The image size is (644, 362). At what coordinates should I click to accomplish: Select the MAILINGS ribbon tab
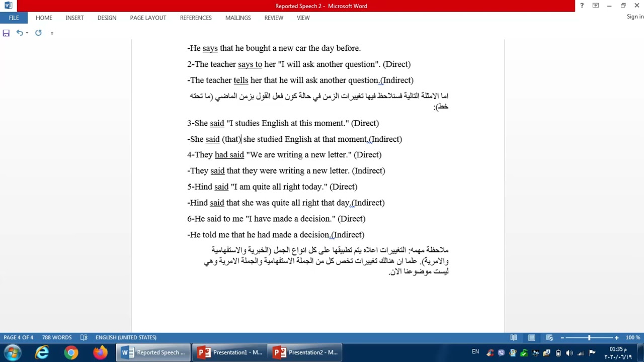pyautogui.click(x=238, y=18)
